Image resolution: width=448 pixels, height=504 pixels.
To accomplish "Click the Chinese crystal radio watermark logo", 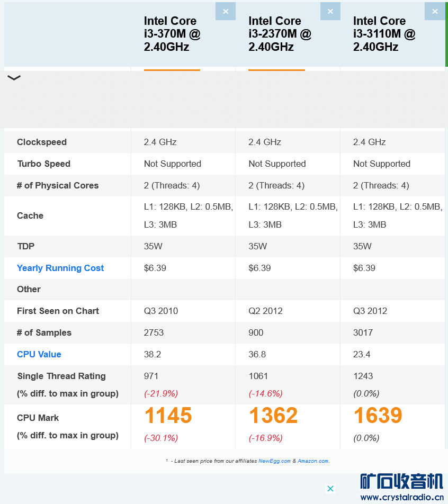I will click(401, 481).
